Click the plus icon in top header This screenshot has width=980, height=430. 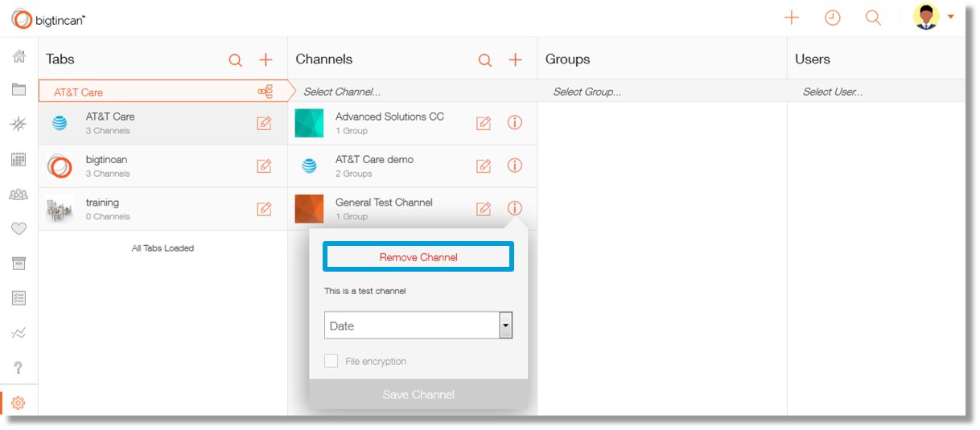point(792,18)
